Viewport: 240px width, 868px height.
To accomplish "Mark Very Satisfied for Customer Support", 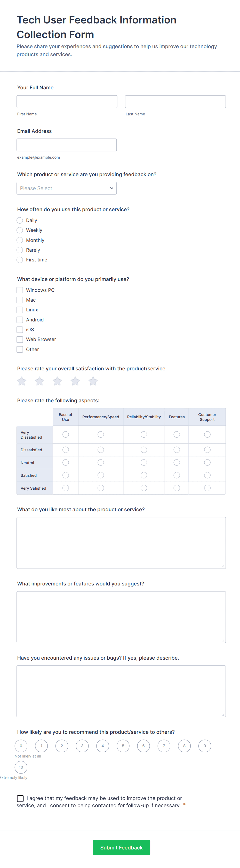I will pyautogui.click(x=207, y=488).
